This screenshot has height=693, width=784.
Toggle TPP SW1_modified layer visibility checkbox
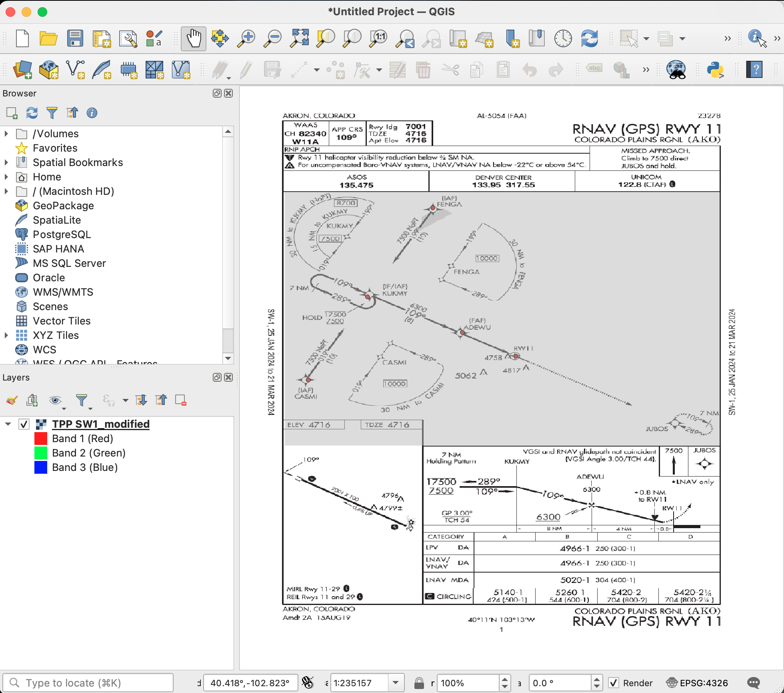tap(24, 424)
